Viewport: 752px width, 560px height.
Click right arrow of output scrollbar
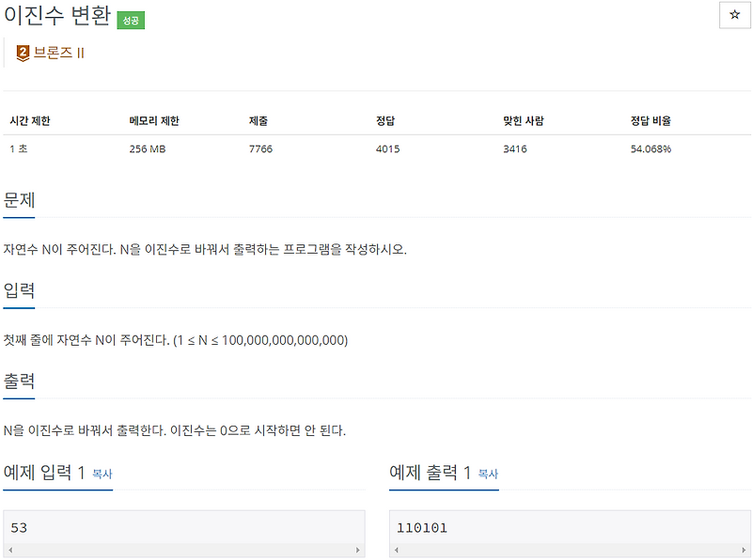pos(744,550)
